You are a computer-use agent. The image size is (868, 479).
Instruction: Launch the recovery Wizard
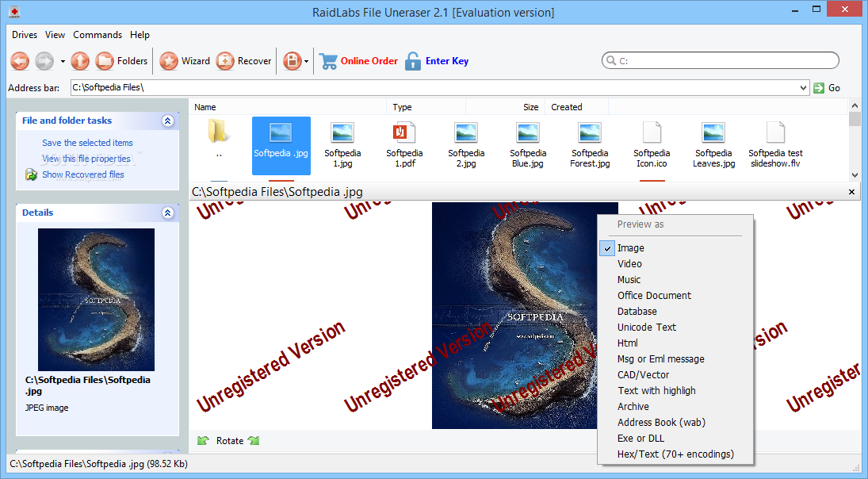coord(185,61)
